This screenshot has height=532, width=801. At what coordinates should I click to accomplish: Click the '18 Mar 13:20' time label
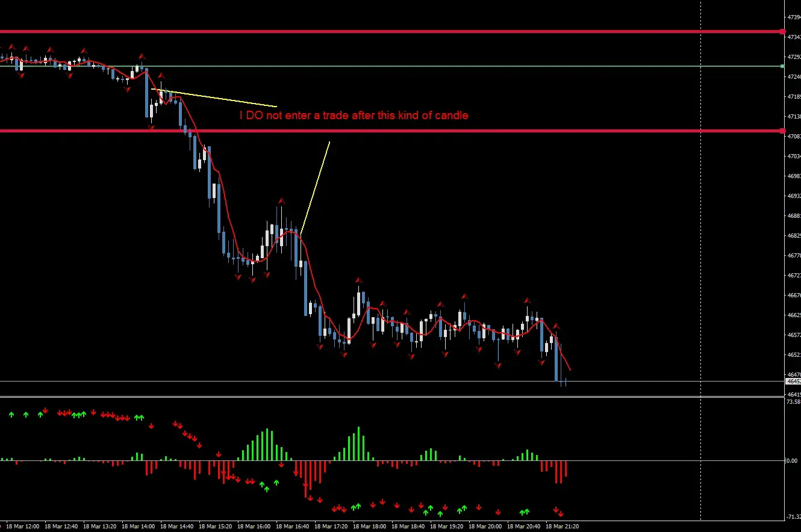pyautogui.click(x=101, y=526)
